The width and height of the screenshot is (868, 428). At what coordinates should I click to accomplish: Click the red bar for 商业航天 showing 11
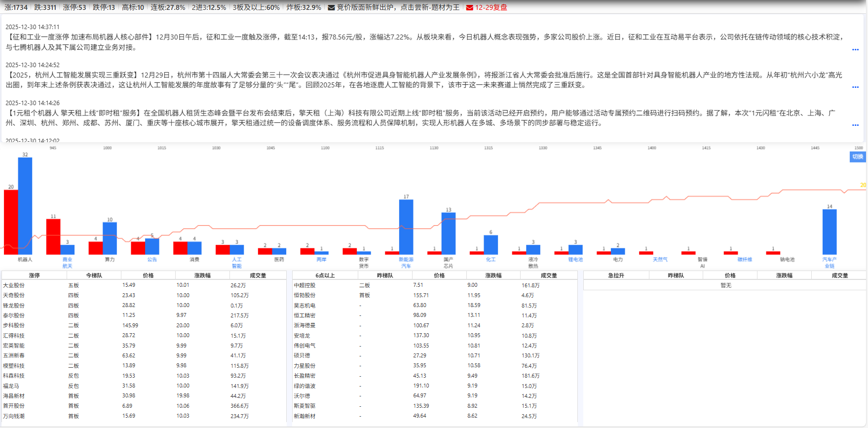pyautogui.click(x=53, y=236)
